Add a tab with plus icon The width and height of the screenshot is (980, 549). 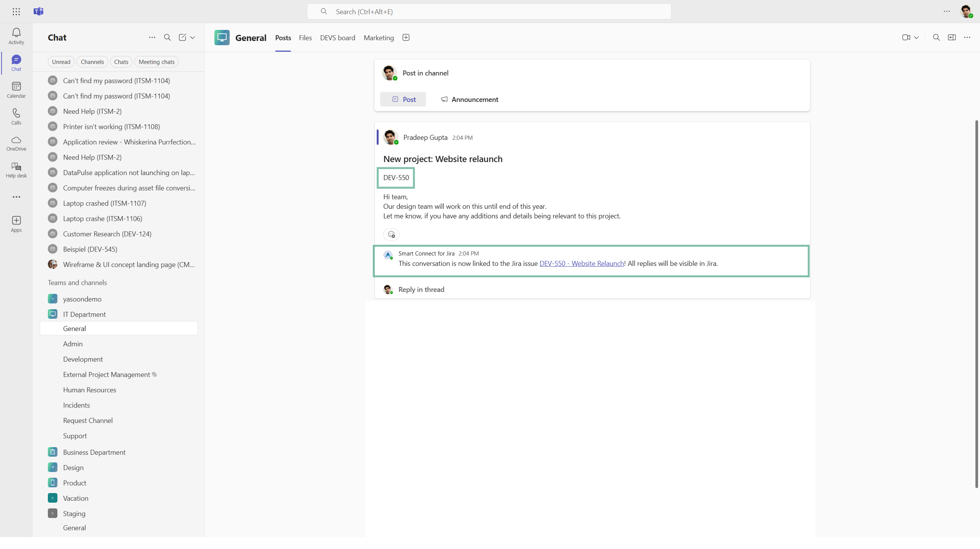406,38
